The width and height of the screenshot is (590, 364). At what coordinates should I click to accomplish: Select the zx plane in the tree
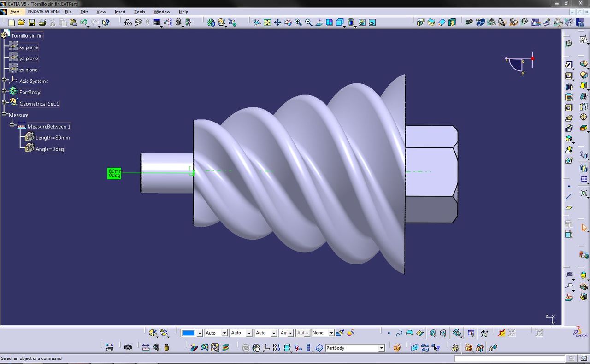(x=29, y=70)
